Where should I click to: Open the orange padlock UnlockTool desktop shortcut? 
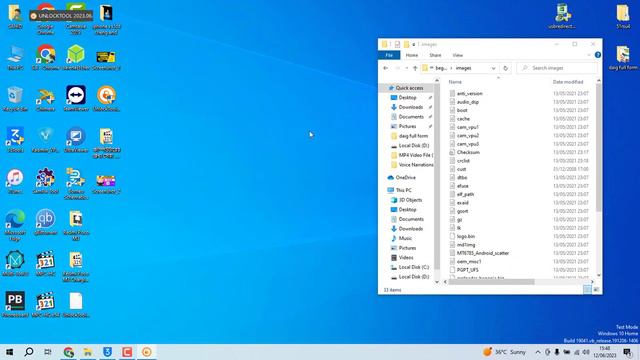[x=106, y=98]
